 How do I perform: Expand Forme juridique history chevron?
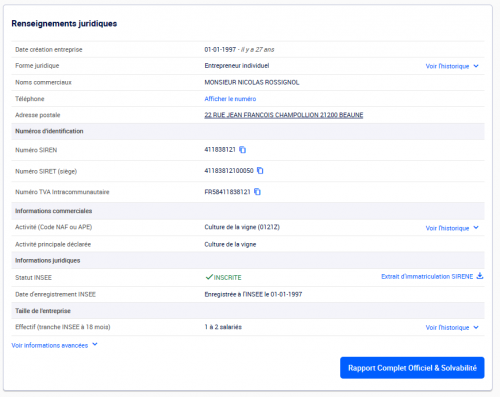click(x=476, y=66)
